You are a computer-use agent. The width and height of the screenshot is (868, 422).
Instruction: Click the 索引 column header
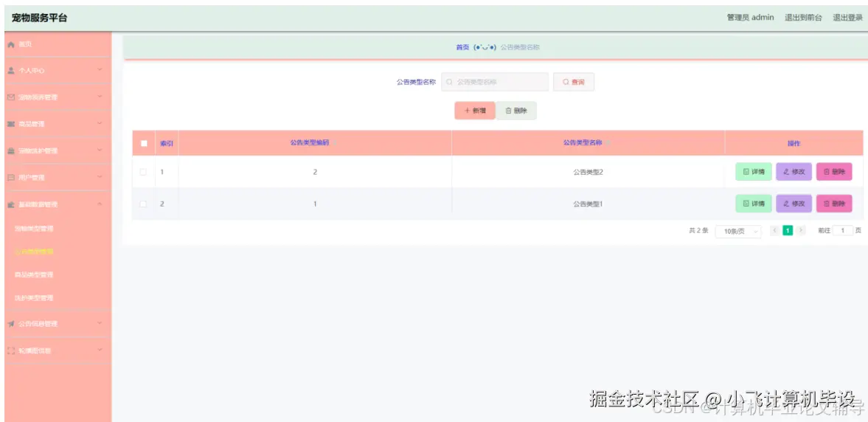pos(167,143)
